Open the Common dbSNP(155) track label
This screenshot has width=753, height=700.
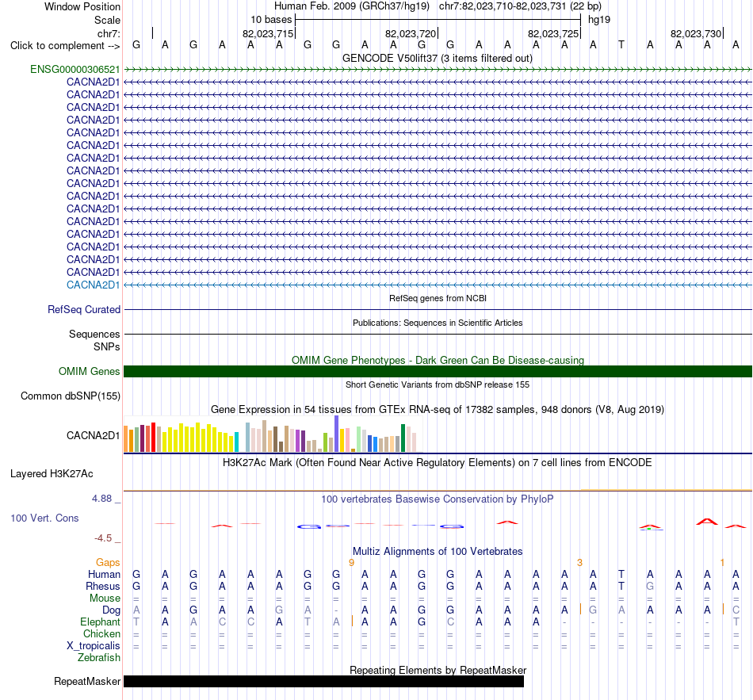71,396
